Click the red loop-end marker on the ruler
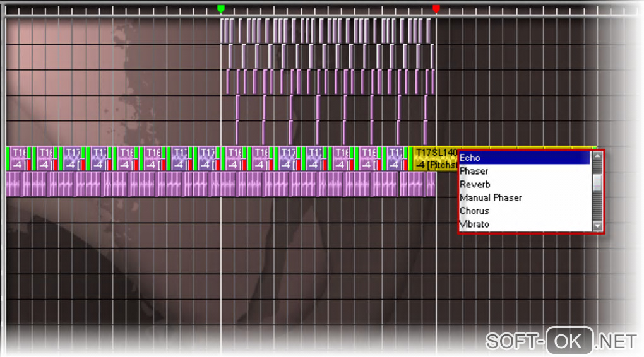 tap(436, 9)
